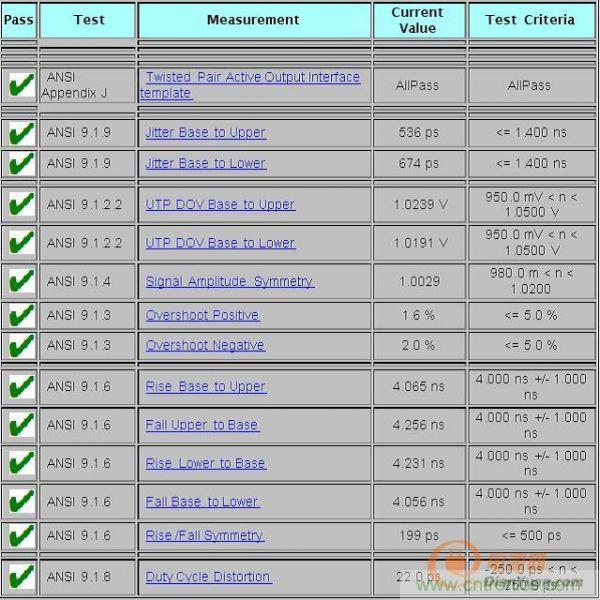Select the ANSI Appendix J test cell
Image resolution: width=600 pixels, height=600 pixels.
87,85
